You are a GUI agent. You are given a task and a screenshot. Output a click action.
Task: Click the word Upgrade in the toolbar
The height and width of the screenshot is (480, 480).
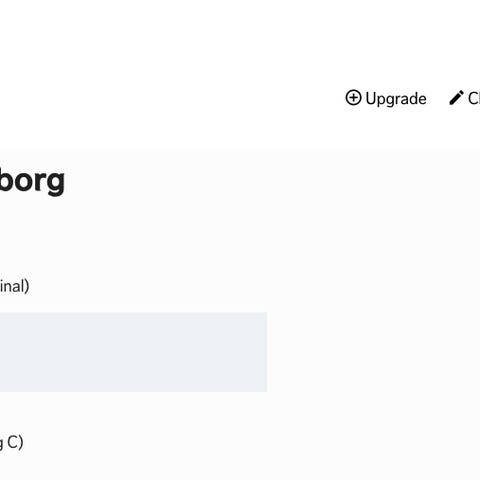coord(396,99)
